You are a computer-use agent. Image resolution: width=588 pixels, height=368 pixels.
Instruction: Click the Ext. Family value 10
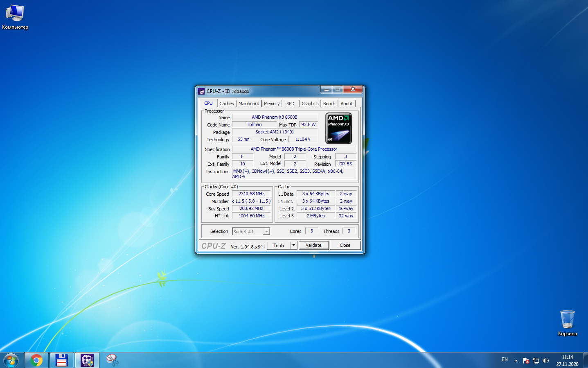(x=243, y=164)
